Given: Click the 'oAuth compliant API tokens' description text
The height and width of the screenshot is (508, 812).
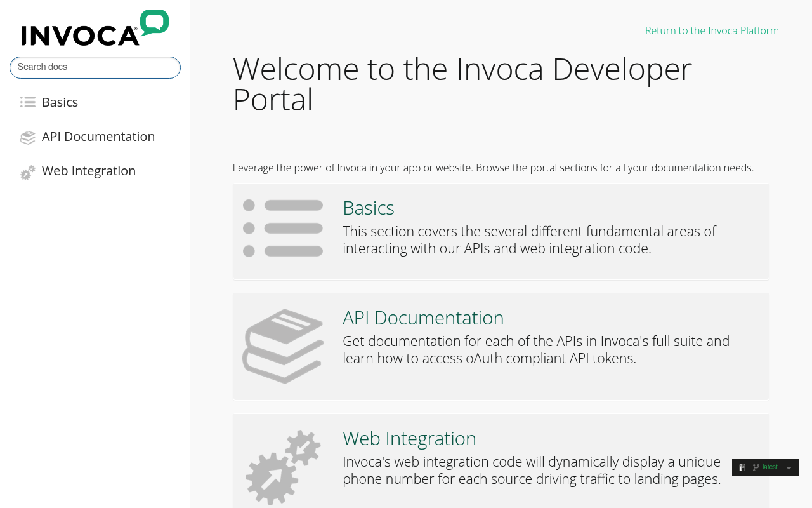Looking at the screenshot, I should (x=536, y=350).
